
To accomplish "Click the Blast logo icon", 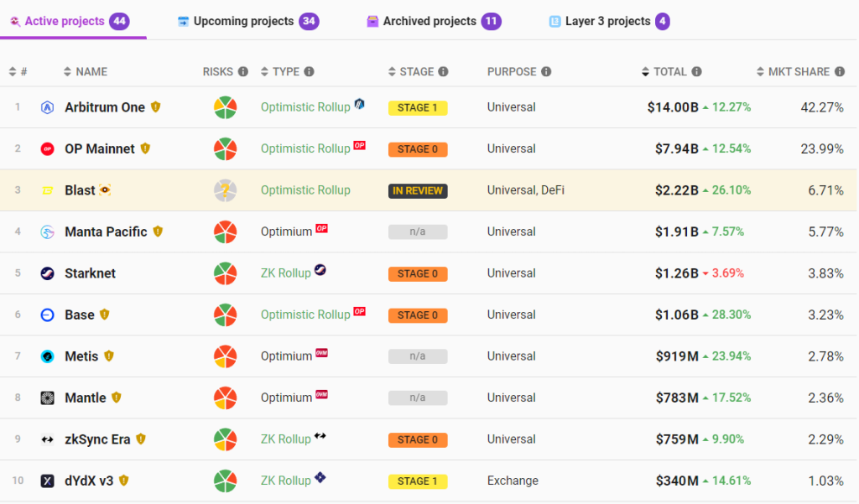I will (48, 190).
